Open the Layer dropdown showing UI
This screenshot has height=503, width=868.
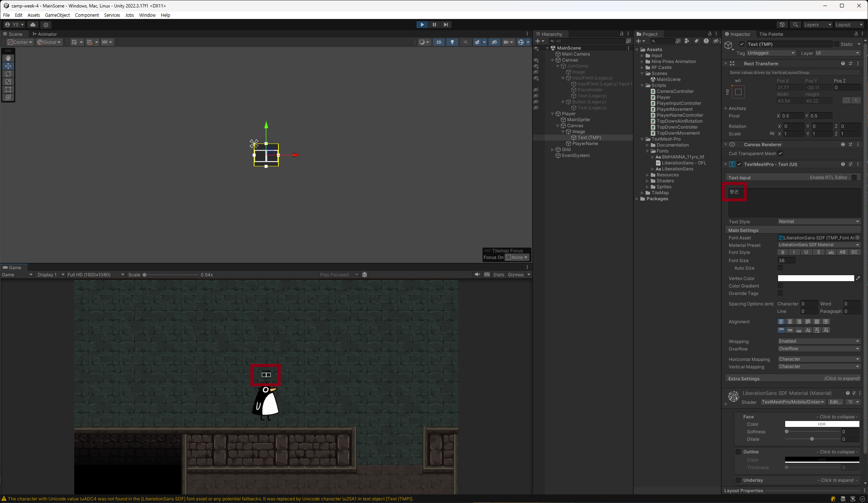[x=837, y=53]
